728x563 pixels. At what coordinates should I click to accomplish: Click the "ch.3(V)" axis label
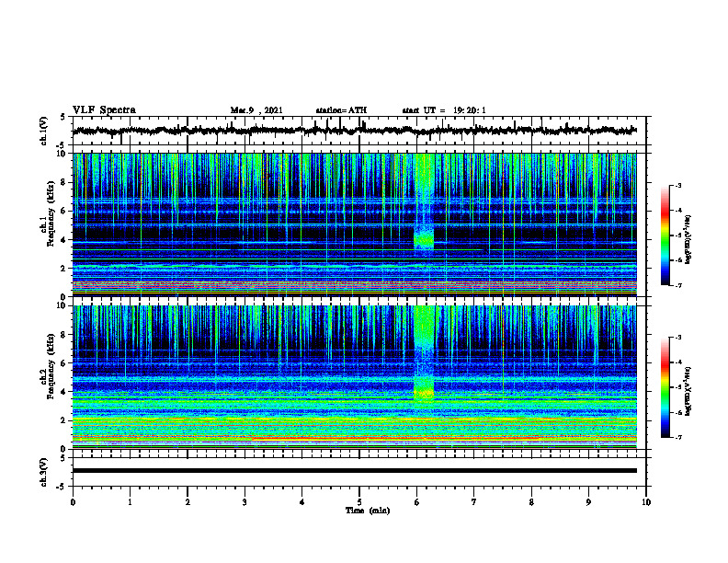coord(43,472)
